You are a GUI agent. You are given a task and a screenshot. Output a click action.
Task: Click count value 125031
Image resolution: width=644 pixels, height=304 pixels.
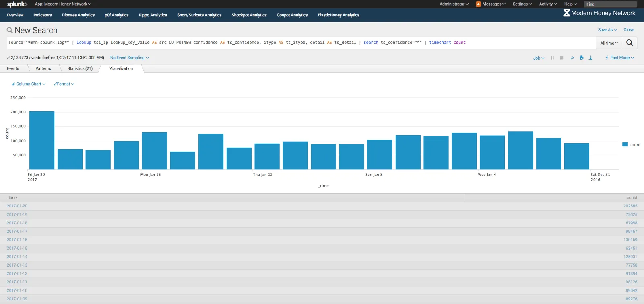pyautogui.click(x=630, y=257)
